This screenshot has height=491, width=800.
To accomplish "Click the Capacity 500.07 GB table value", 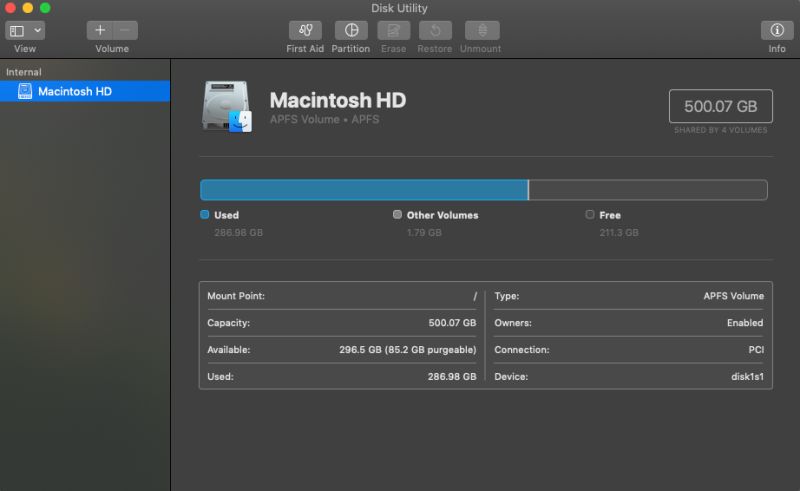I will point(452,323).
